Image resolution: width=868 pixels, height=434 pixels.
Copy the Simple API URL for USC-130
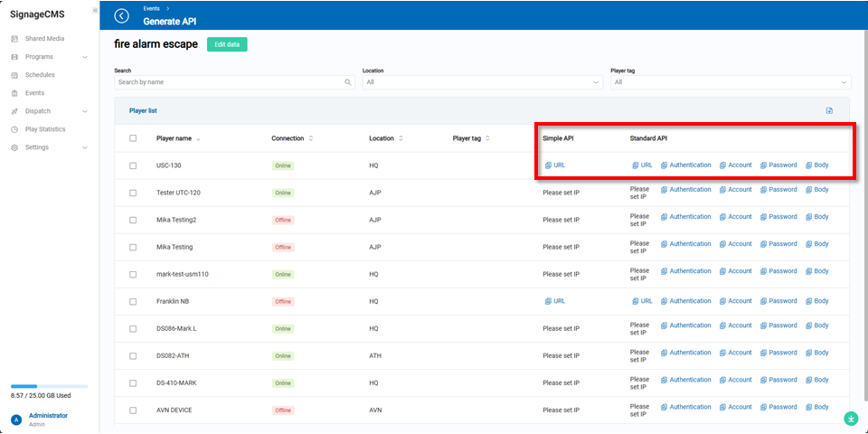point(554,165)
